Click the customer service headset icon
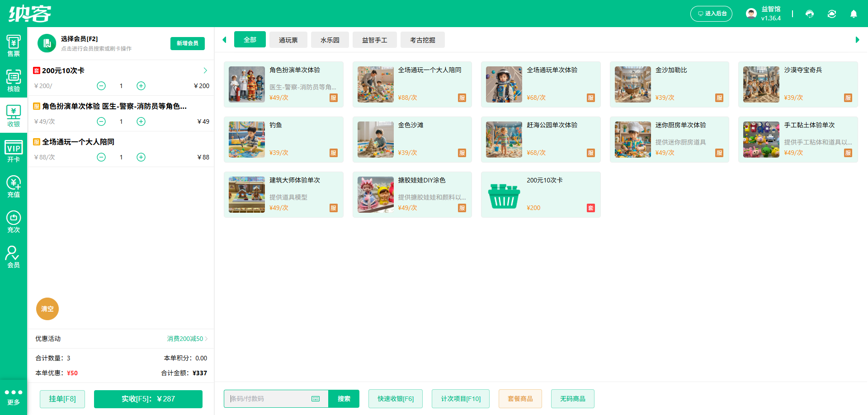This screenshot has height=415, width=868. click(x=810, y=14)
